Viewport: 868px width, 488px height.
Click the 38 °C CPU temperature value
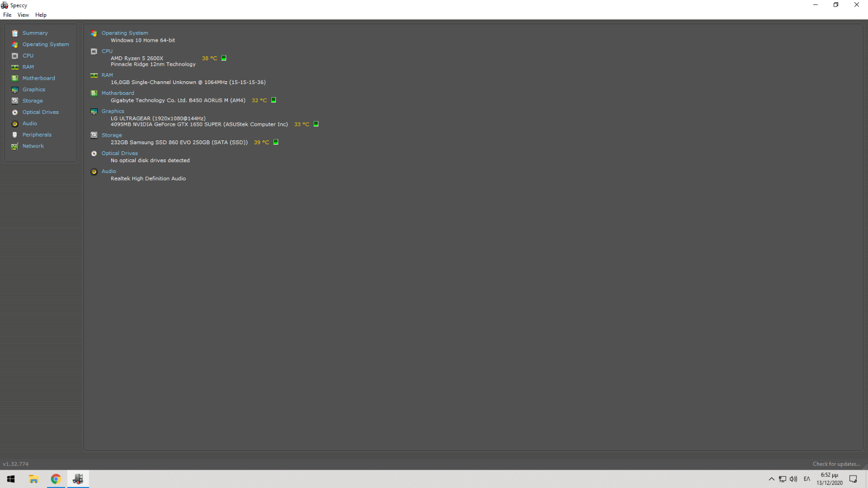[x=209, y=59]
